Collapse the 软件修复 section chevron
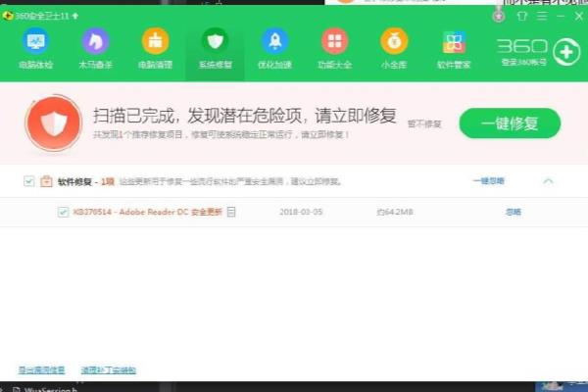Screen dimensions: 588x392 [x=548, y=181]
